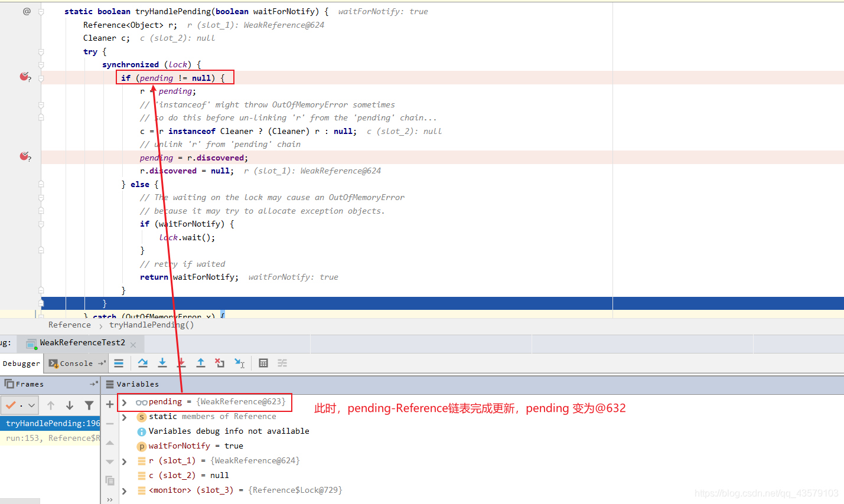Click Trace Current Stream Chain icon
844x504 pixels.
pos(282,363)
